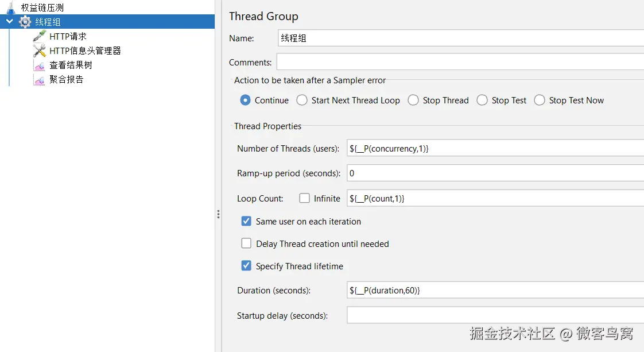Click the HTTP信息头管理器 wrench icon
Viewport: 644px width, 352px height.
pyautogui.click(x=39, y=51)
